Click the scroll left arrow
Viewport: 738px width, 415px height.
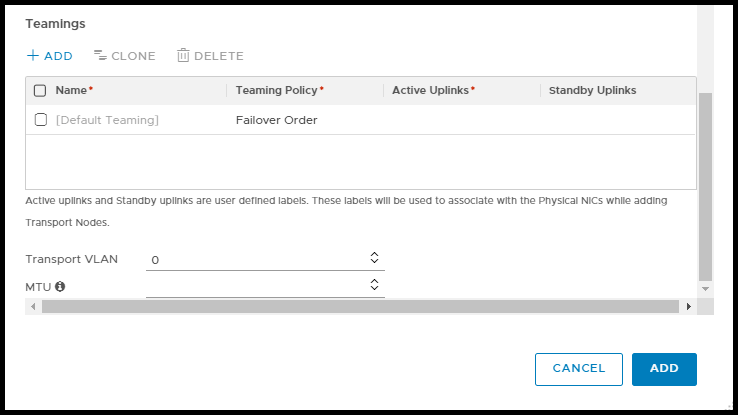pyautogui.click(x=32, y=306)
